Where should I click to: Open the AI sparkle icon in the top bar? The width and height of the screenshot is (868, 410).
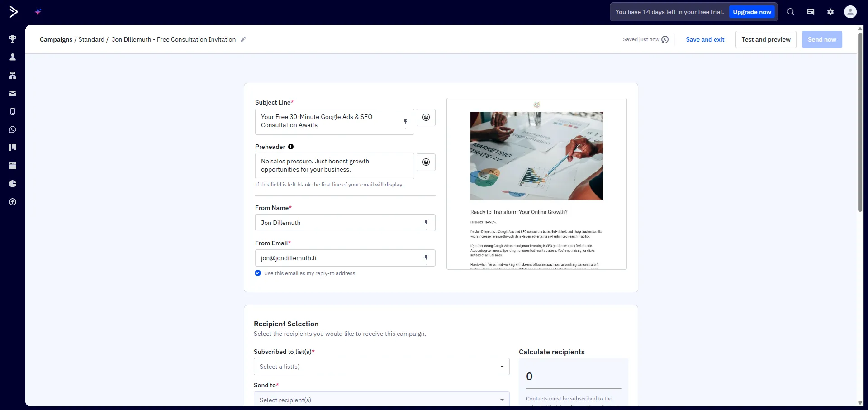point(38,12)
